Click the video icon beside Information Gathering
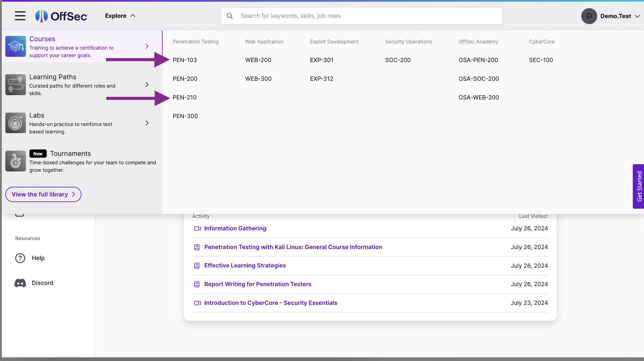Screen dimensions: 644x361 [x=197, y=228]
